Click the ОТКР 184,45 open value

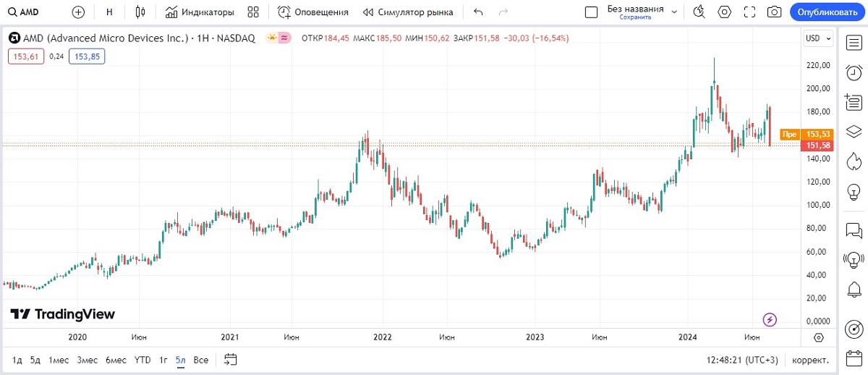coord(325,38)
